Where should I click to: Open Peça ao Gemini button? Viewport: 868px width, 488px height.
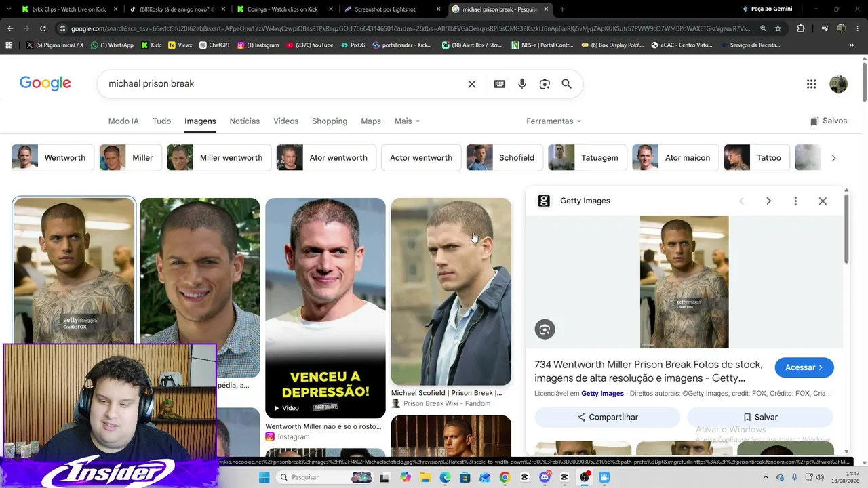[x=767, y=9]
